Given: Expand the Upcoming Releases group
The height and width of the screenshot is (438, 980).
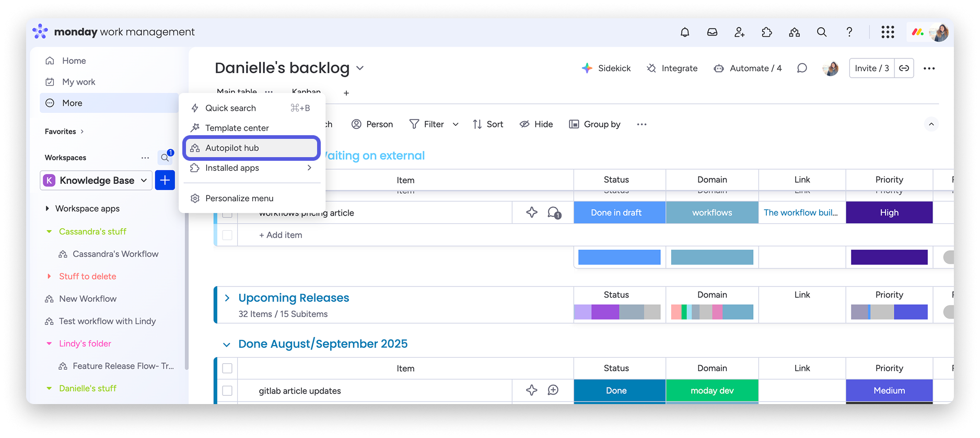Looking at the screenshot, I should point(227,298).
